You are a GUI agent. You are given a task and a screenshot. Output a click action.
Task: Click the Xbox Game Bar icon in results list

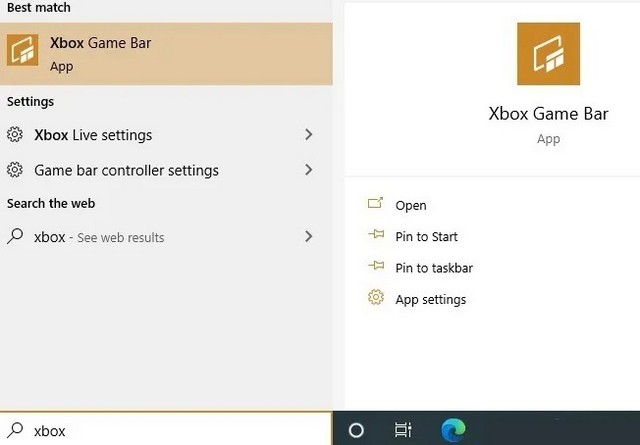22,51
